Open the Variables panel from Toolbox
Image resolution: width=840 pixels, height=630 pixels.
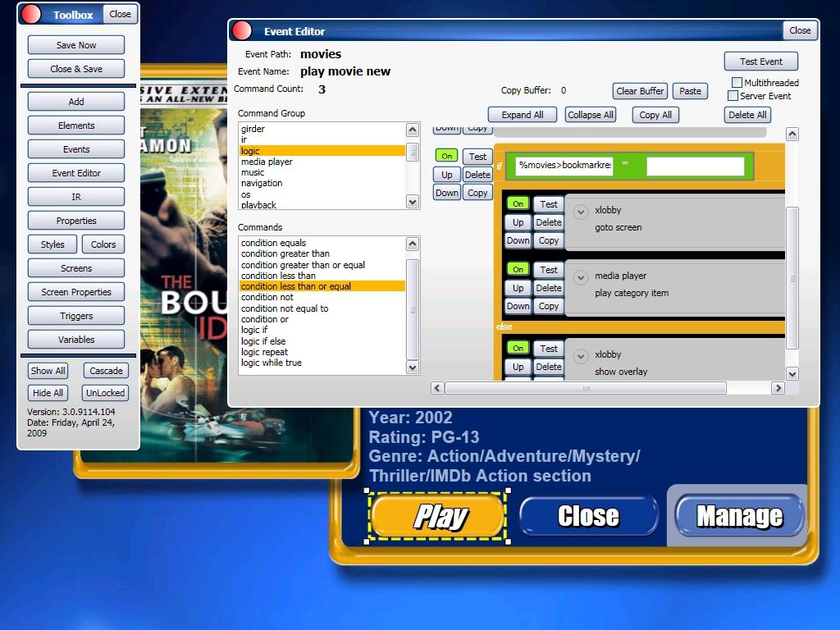(76, 340)
